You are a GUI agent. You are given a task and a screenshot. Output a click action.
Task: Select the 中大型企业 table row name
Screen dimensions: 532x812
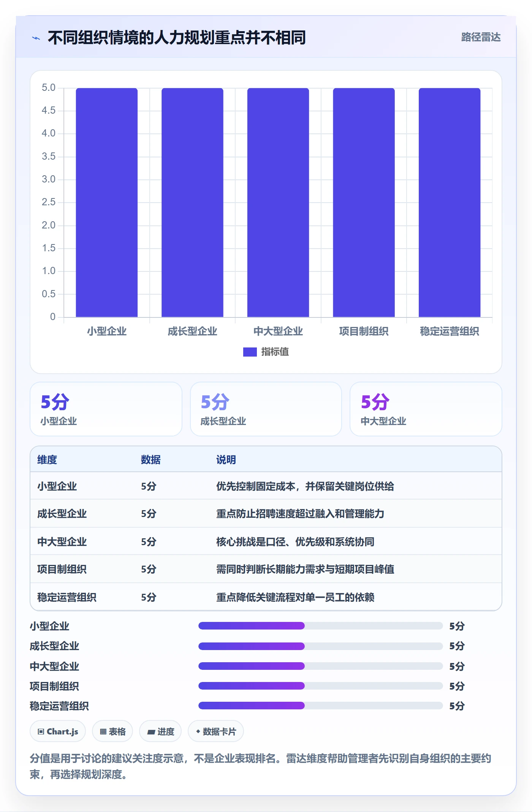(x=62, y=542)
